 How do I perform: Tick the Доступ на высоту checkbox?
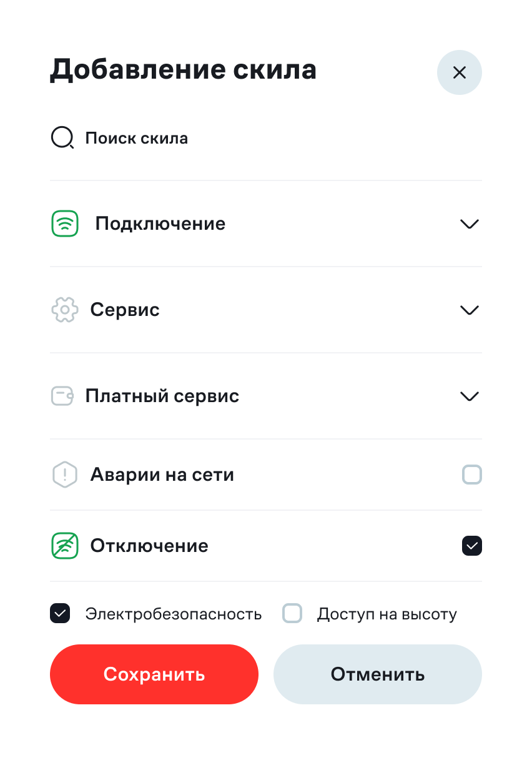pos(292,614)
